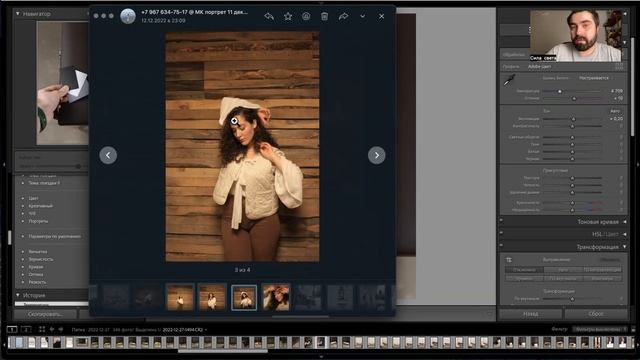This screenshot has height=360, width=640.
Task: Open grid view icon above filmstrip
Action: pyautogui.click(x=42, y=329)
